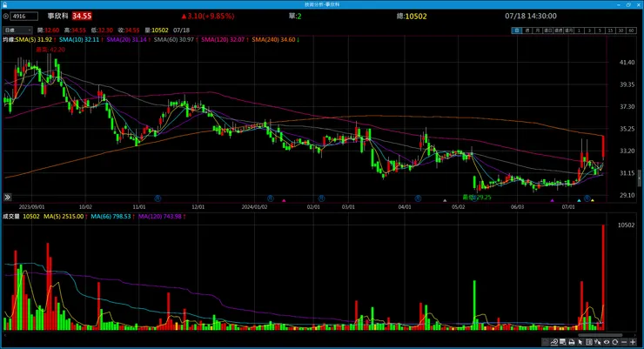Click the round icon beside stock code 4916

(x=6, y=17)
